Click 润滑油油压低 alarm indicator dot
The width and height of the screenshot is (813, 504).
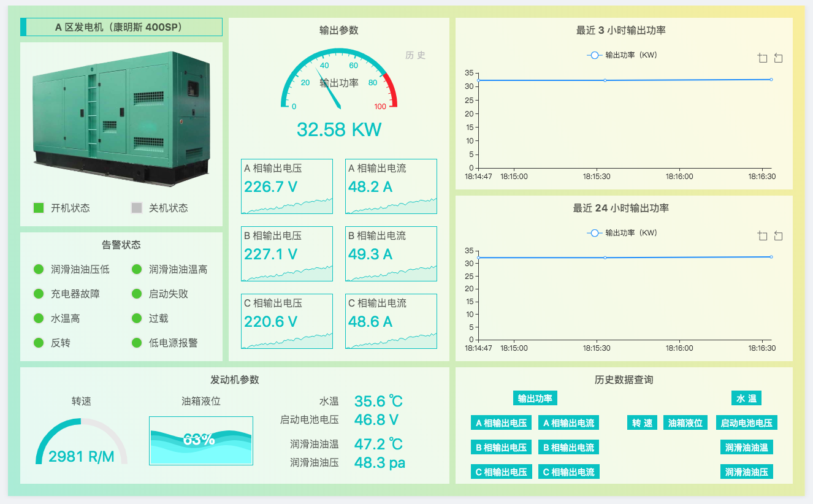39,269
